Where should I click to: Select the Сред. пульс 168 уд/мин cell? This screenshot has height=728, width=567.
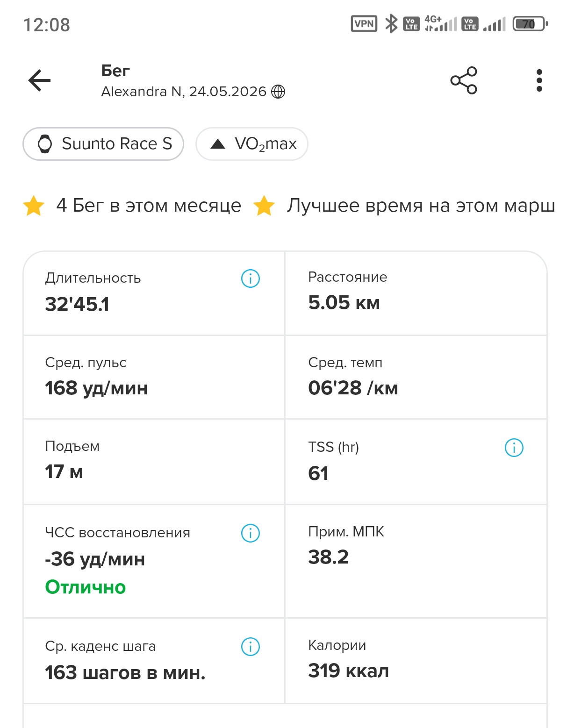coord(154,377)
